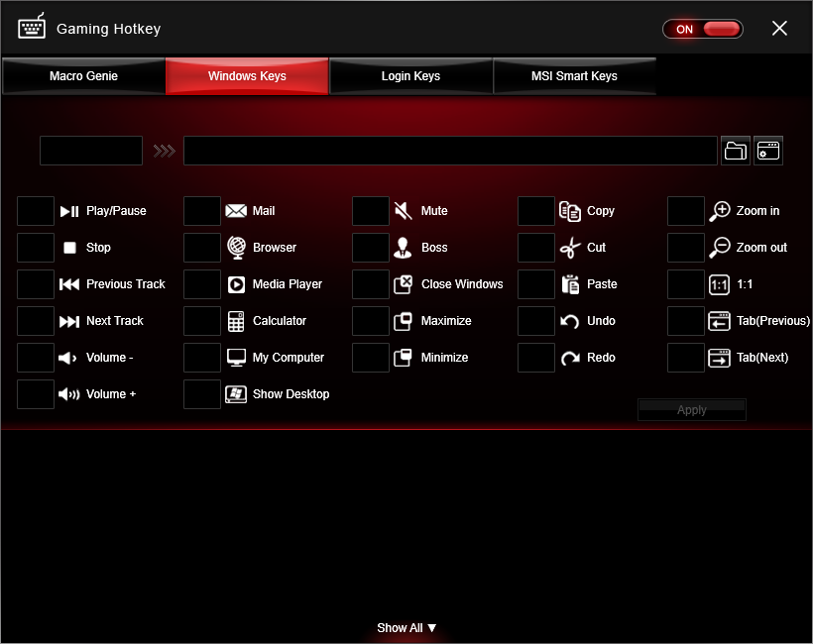The width and height of the screenshot is (813, 644).
Task: Click the wide program path field
Action: tap(450, 151)
